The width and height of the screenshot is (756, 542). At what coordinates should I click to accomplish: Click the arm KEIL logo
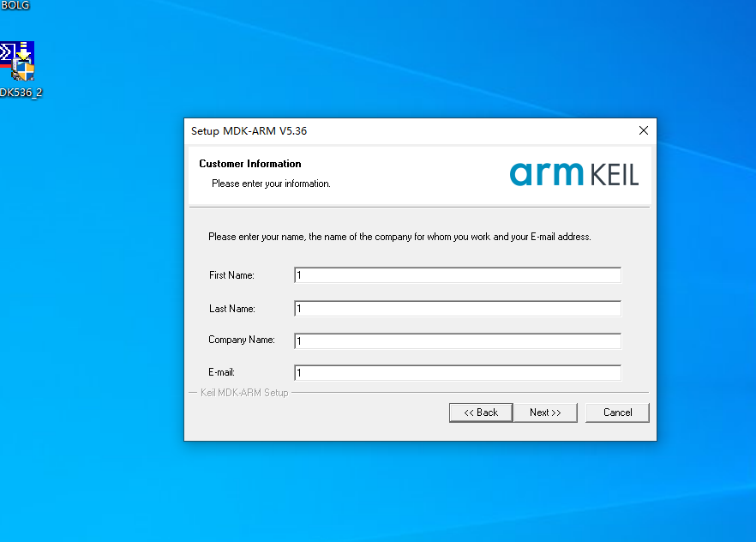point(574,174)
